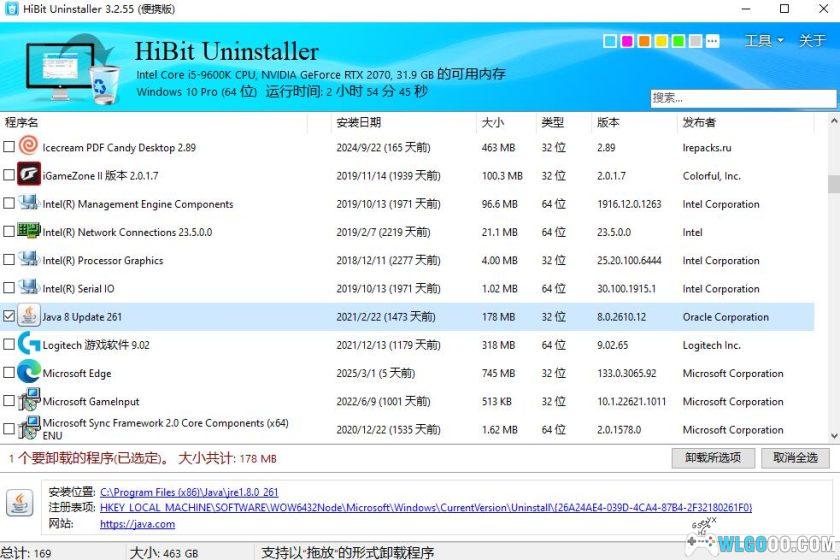Viewport: 840px width, 560px height.
Task: Click the Java 8 Update 261 list icon
Action: (29, 316)
